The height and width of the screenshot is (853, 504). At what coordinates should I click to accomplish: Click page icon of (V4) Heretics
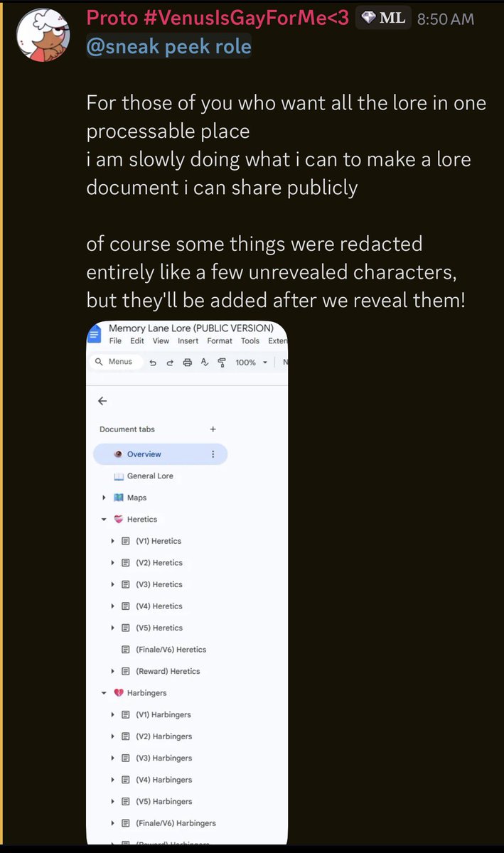pos(126,606)
